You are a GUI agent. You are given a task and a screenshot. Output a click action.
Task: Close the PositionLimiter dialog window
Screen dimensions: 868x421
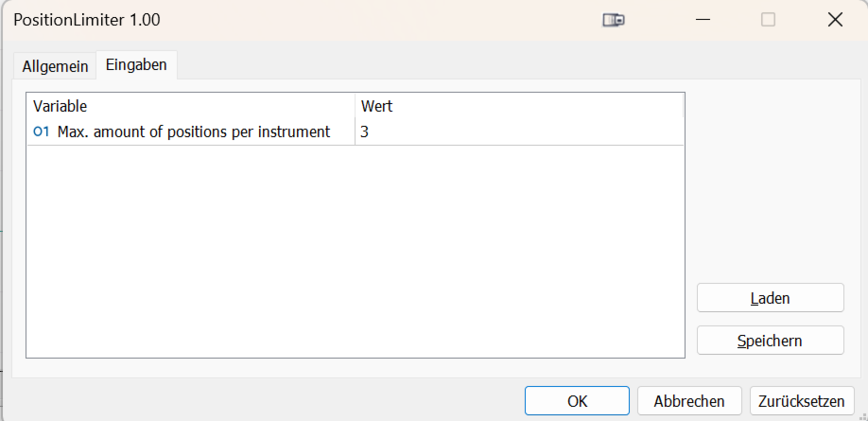[x=835, y=20]
